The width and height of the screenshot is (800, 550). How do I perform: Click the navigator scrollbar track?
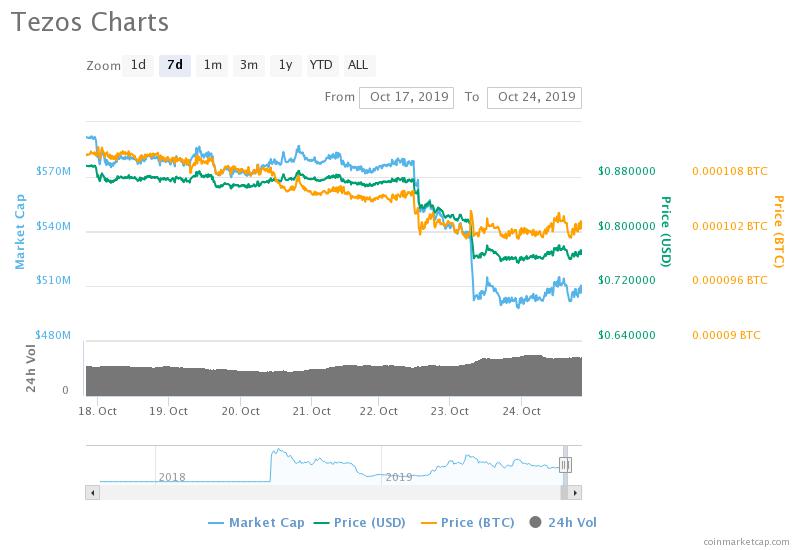330,493
